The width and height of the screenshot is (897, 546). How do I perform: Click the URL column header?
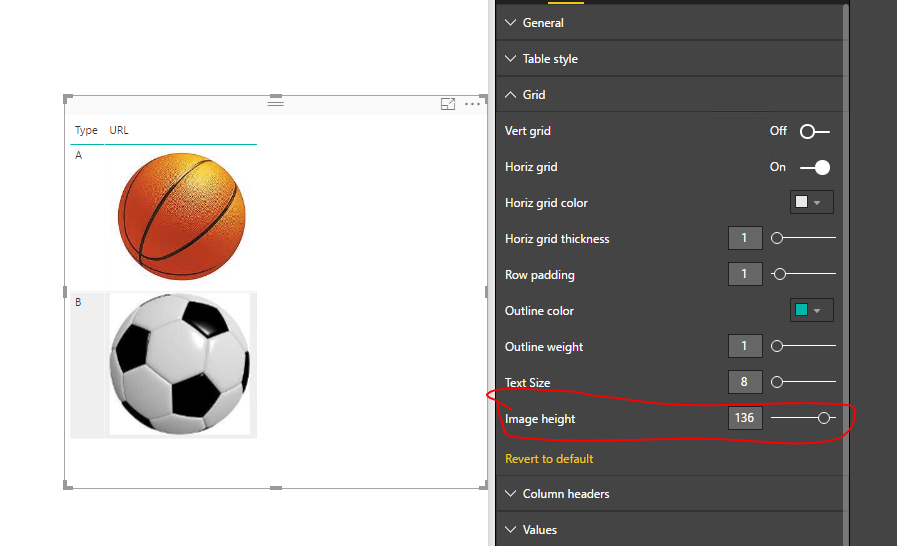[119, 130]
